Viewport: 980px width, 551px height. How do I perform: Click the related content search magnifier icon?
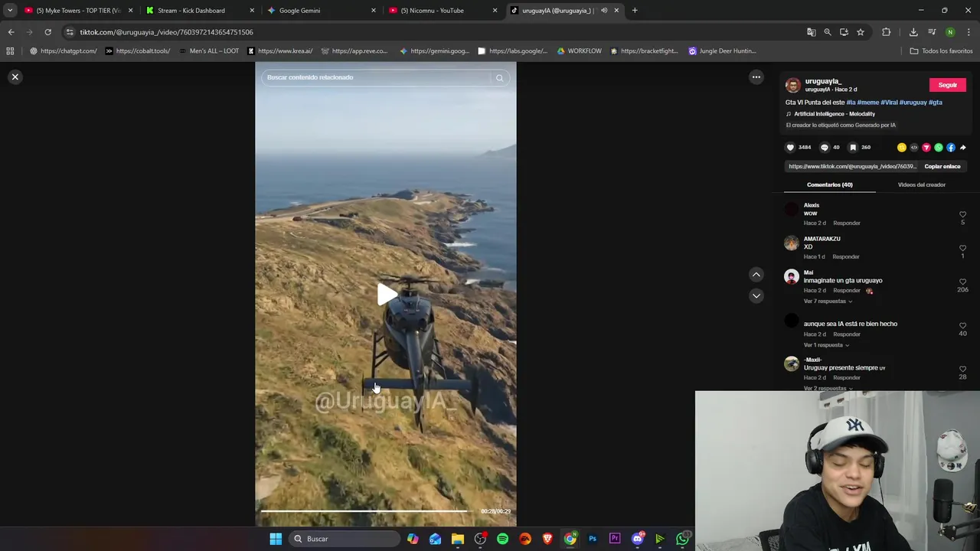click(x=499, y=77)
